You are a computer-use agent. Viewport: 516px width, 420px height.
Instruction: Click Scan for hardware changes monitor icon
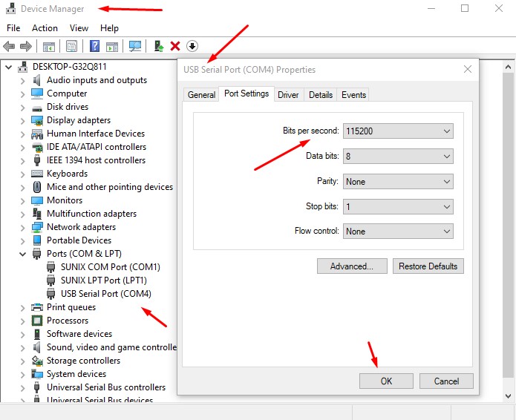[135, 46]
